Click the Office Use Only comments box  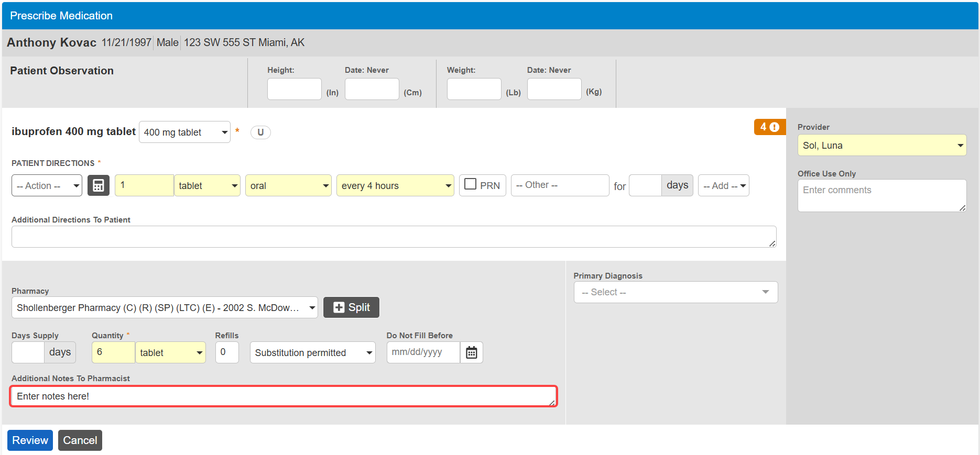(881, 195)
